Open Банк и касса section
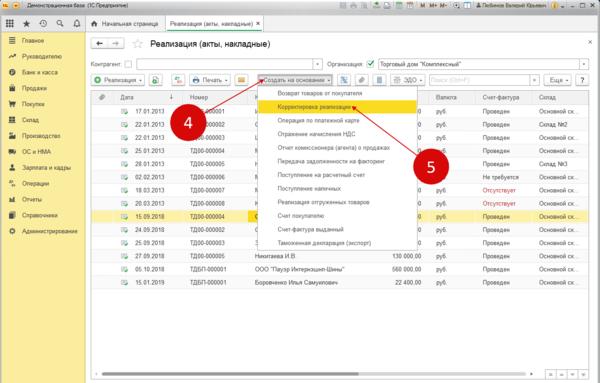This screenshot has height=383, width=600. tap(40, 72)
